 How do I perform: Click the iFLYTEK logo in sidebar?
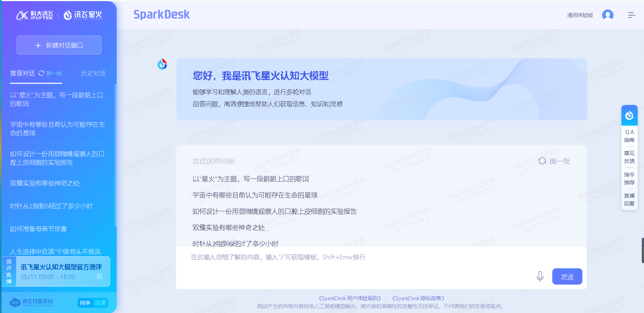(x=35, y=15)
